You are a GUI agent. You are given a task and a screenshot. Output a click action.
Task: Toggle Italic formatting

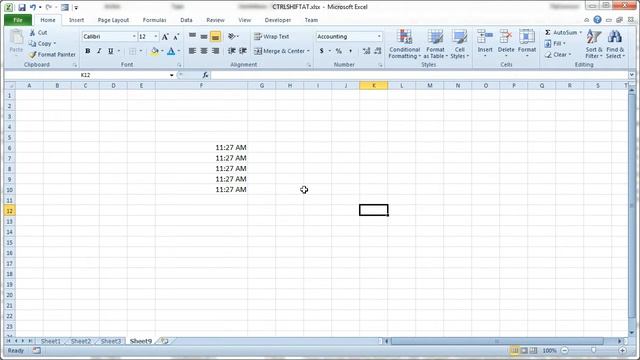[99, 51]
